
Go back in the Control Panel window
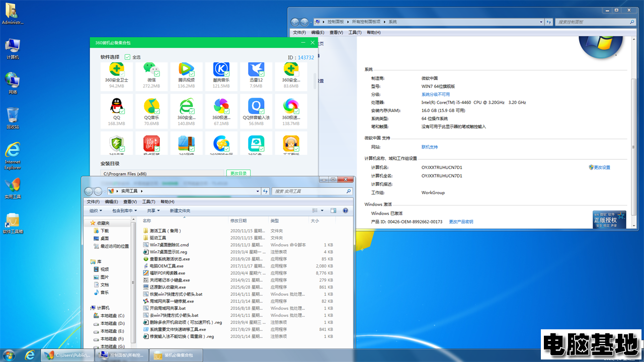295,22
